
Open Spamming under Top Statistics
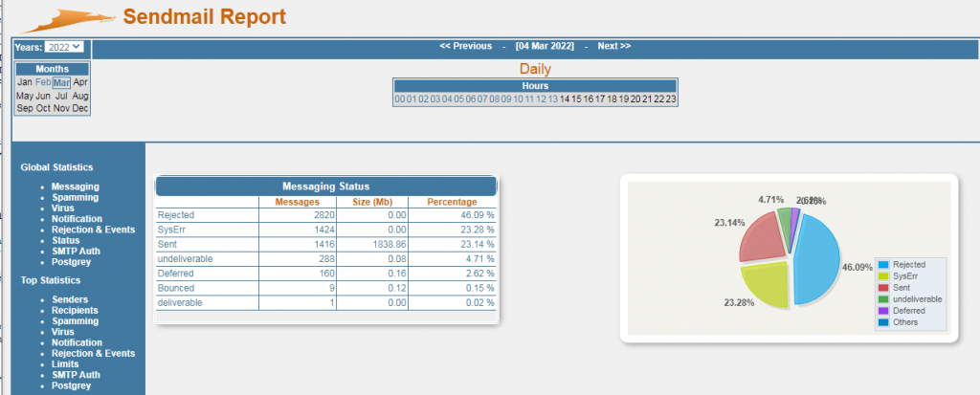tap(75, 320)
